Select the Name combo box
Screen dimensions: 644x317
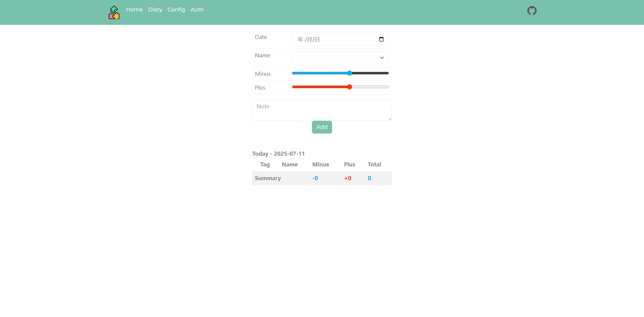[x=340, y=58]
